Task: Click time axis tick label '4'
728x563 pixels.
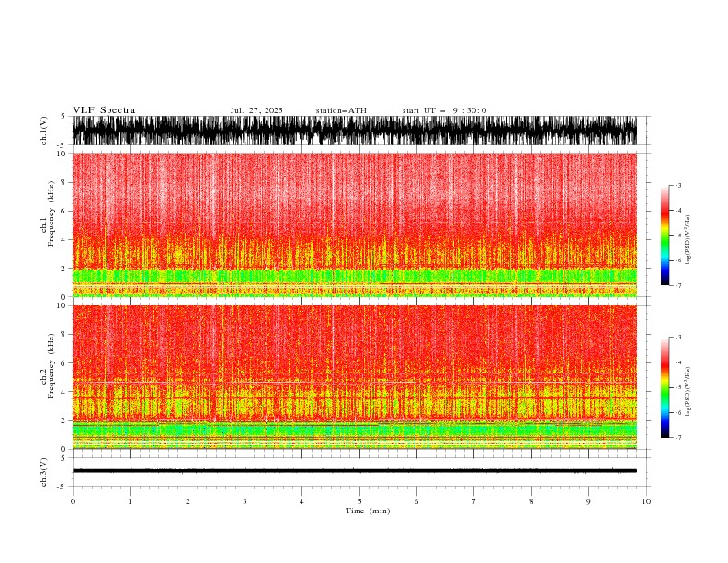Action: tap(301, 501)
